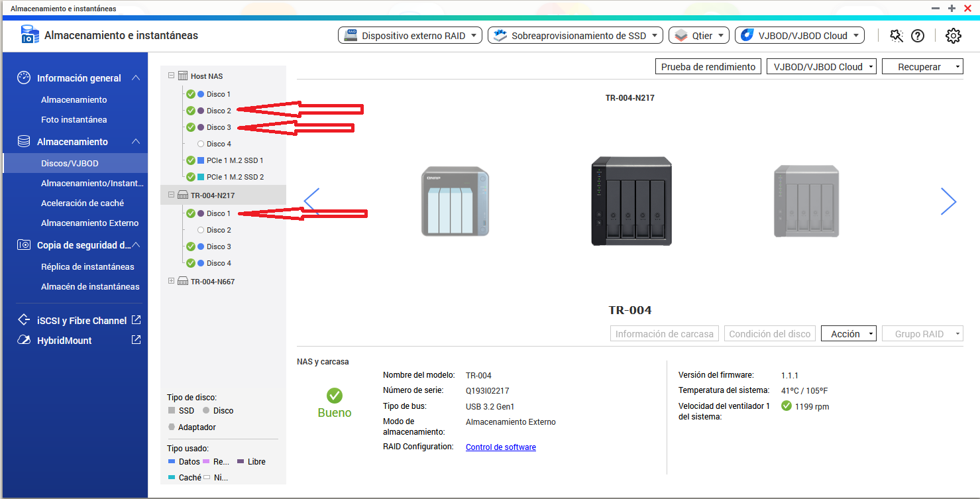Select PCIe 1 M.2 SSD 1 disk
This screenshot has height=499, width=980.
pos(235,160)
